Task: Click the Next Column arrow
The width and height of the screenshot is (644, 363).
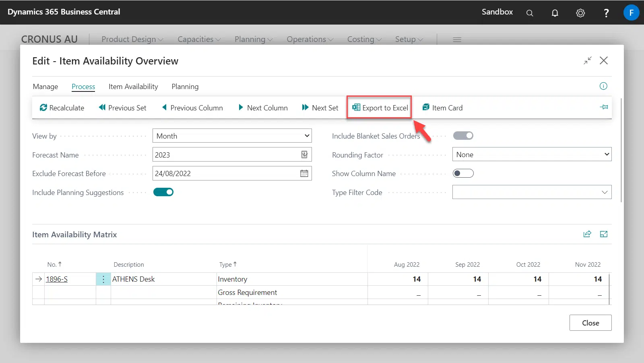Action: click(241, 107)
